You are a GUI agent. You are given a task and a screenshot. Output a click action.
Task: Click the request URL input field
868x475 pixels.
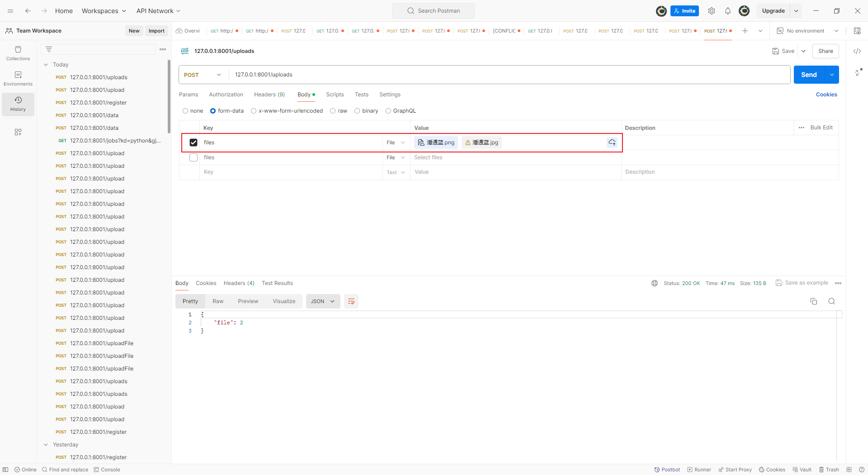point(510,75)
